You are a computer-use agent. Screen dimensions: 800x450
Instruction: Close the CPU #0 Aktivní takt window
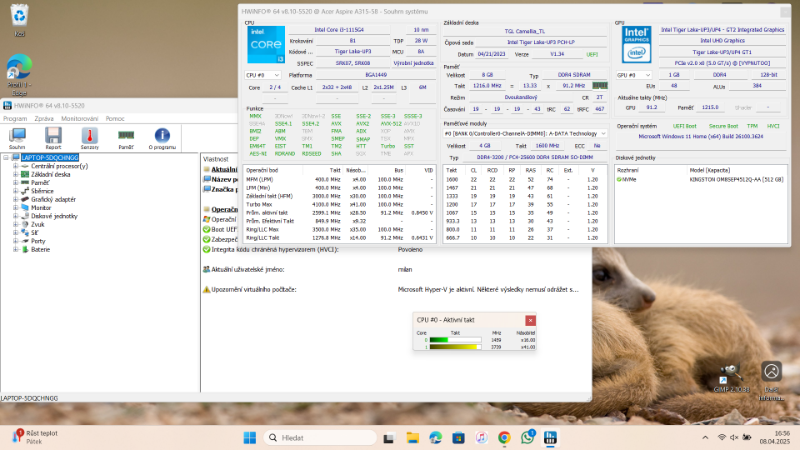(x=530, y=320)
